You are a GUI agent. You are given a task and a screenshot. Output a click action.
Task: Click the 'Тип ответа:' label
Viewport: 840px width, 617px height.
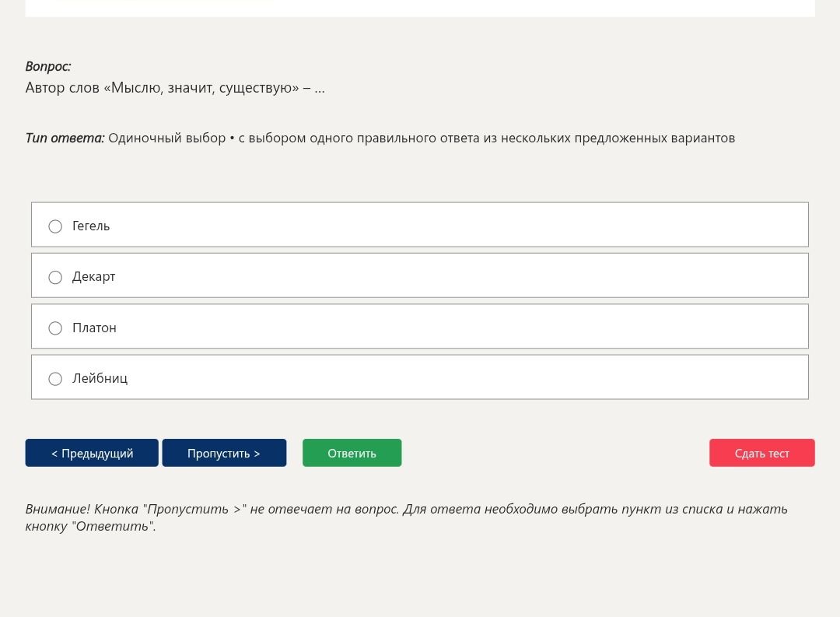65,138
